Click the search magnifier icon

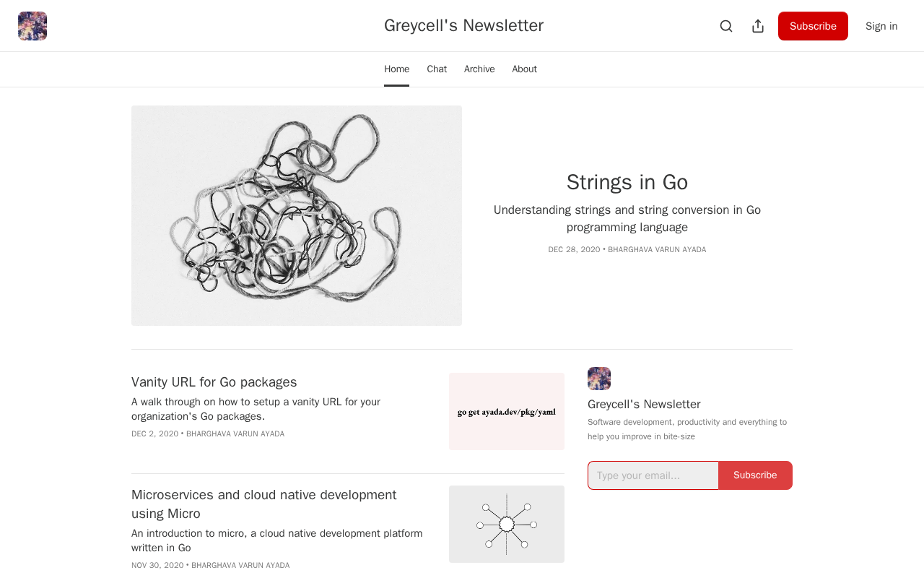[x=726, y=26]
